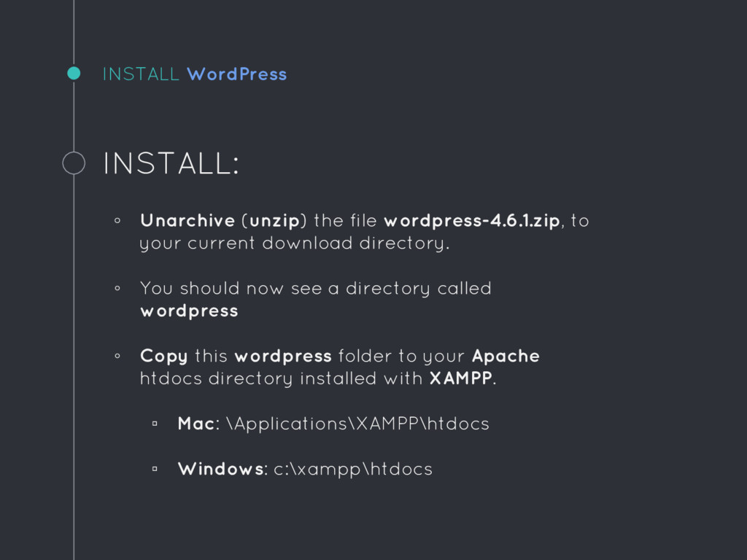Click the bold word 'Apache'
The width and height of the screenshot is (747, 560).
[506, 356]
